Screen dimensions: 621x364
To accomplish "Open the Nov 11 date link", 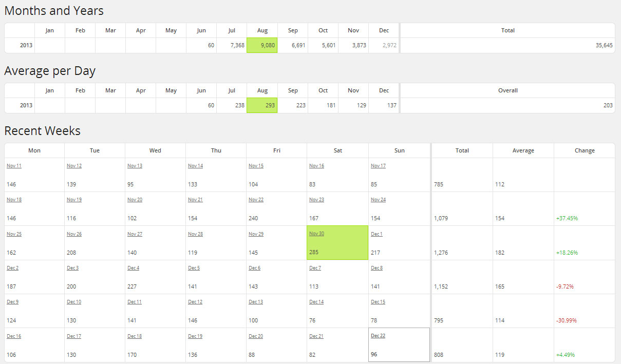I will point(14,166).
